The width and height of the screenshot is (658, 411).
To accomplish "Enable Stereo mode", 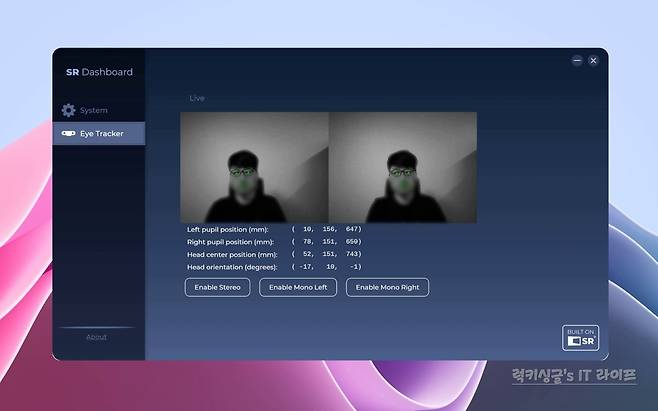I will click(x=217, y=288).
